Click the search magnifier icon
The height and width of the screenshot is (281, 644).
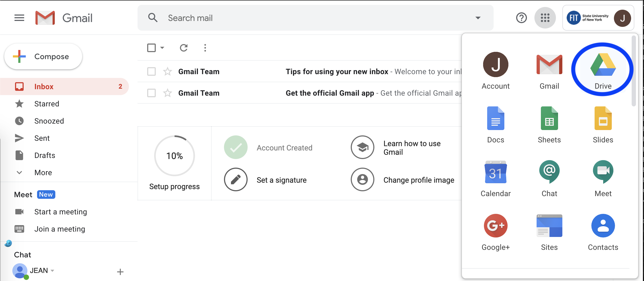(153, 18)
